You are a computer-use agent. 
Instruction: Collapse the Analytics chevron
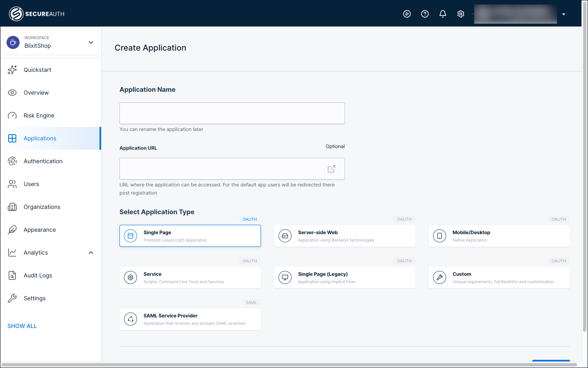pyautogui.click(x=91, y=253)
